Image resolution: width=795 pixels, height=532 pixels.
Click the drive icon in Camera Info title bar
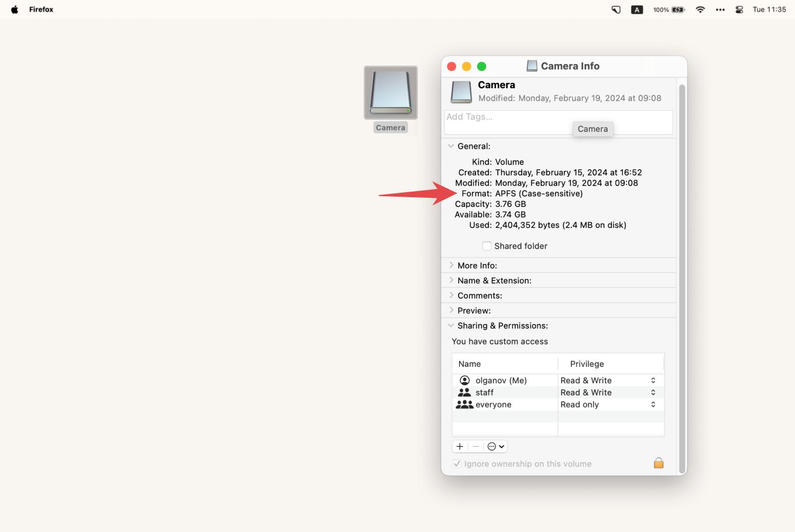[x=532, y=66]
